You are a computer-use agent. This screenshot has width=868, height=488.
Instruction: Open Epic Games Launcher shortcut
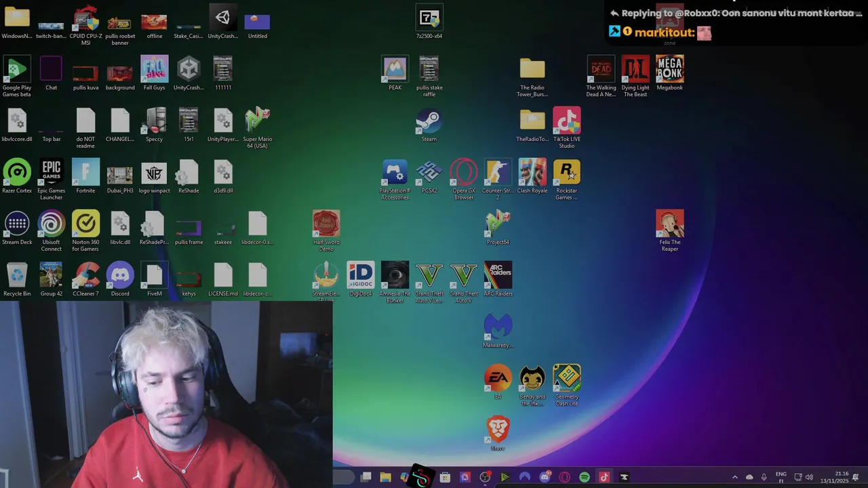[x=51, y=180]
